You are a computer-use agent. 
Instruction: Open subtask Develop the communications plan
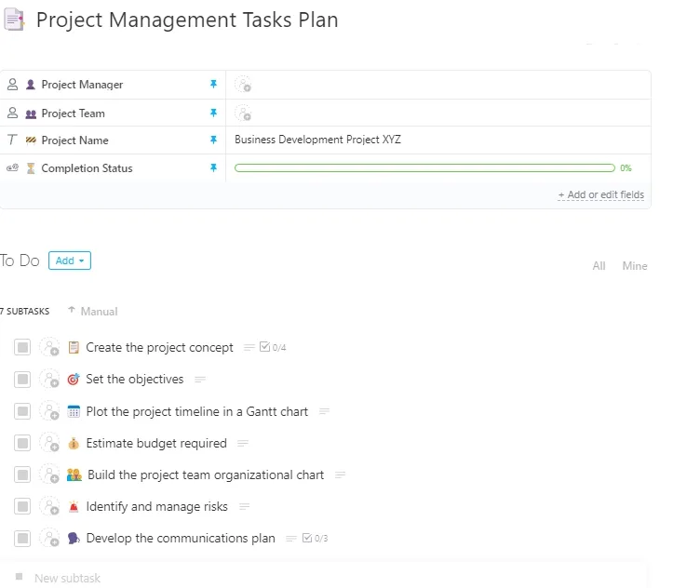click(181, 538)
